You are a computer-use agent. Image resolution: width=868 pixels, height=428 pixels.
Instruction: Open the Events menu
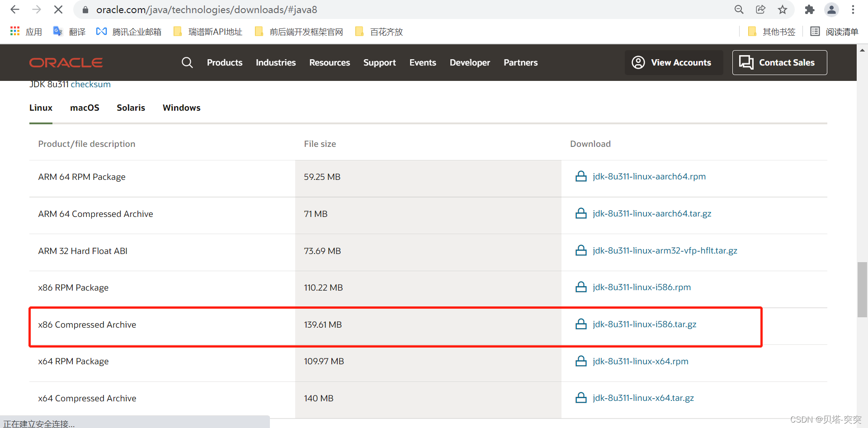[x=423, y=62]
